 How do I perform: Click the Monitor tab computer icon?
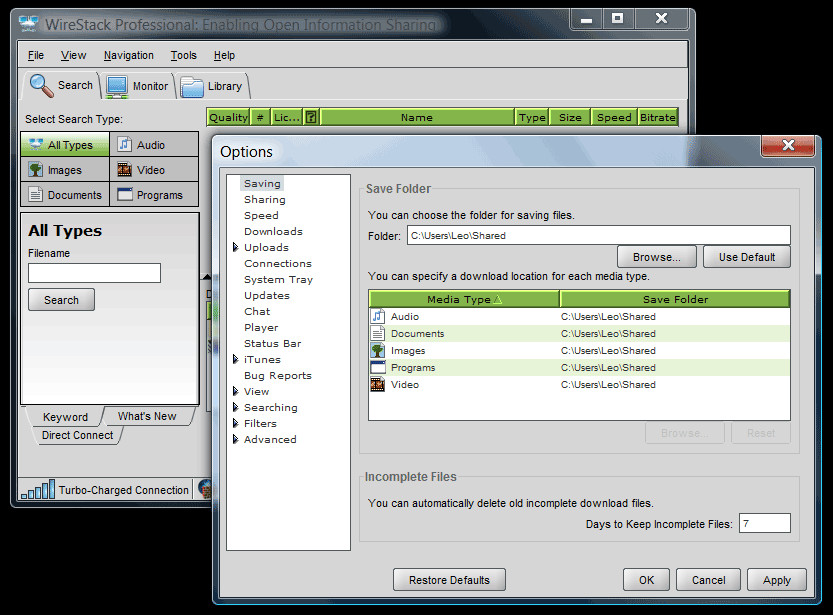click(117, 87)
